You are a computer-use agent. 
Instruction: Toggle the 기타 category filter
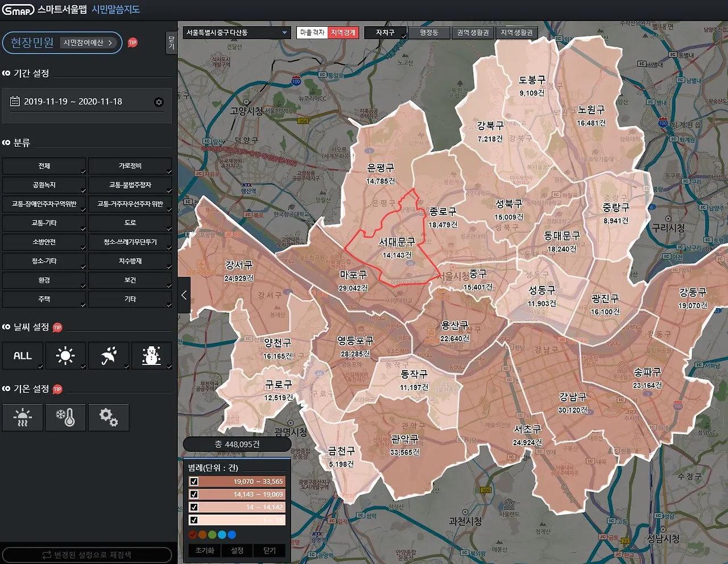pyautogui.click(x=130, y=299)
